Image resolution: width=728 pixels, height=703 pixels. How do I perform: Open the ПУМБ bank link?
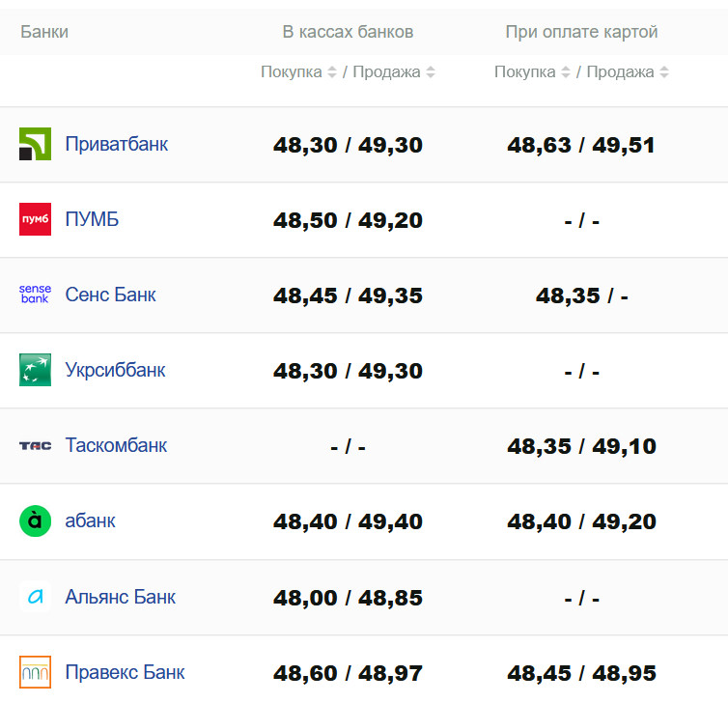click(92, 219)
